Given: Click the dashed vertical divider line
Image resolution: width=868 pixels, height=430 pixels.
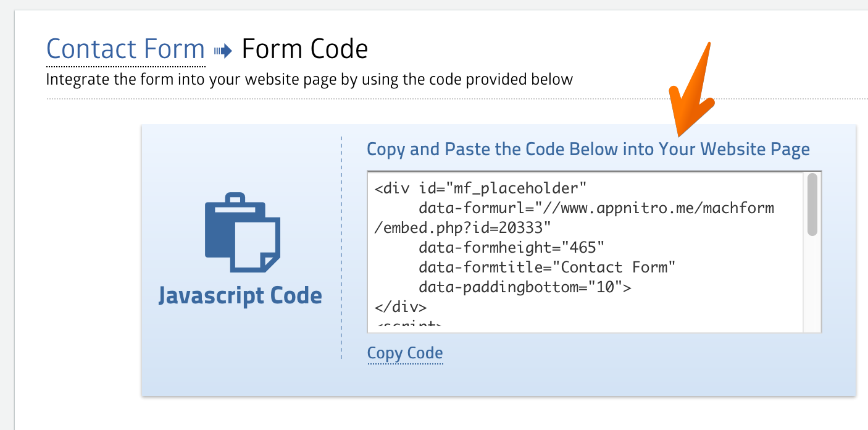Looking at the screenshot, I should tap(341, 247).
